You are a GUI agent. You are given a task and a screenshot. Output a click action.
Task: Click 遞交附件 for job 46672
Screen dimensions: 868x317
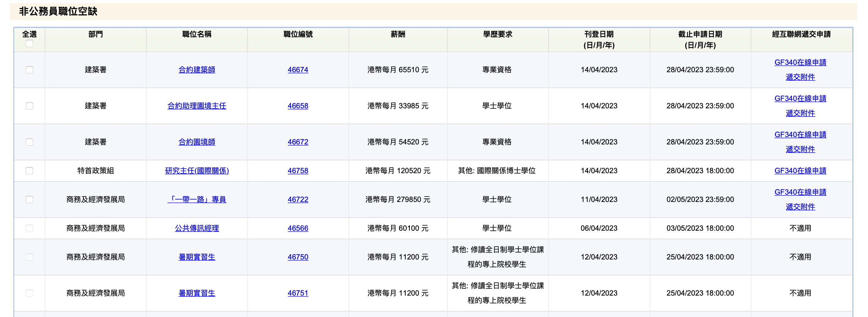pyautogui.click(x=800, y=149)
